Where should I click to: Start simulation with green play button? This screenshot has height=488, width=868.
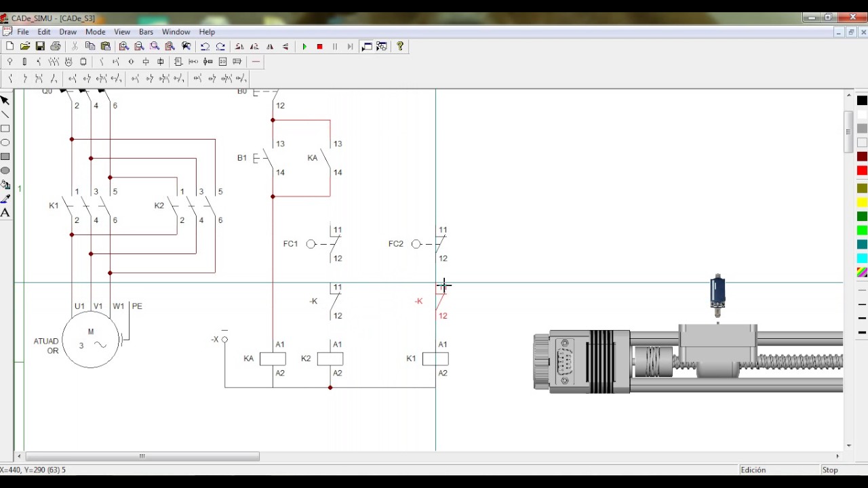tap(304, 46)
